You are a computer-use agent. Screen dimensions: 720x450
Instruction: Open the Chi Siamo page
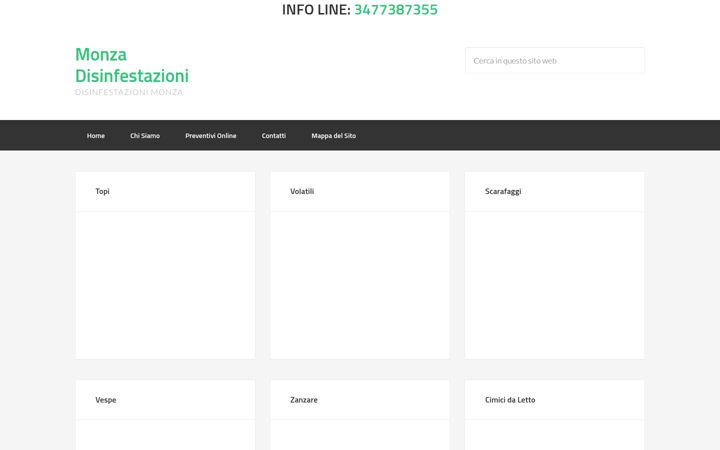(x=145, y=135)
